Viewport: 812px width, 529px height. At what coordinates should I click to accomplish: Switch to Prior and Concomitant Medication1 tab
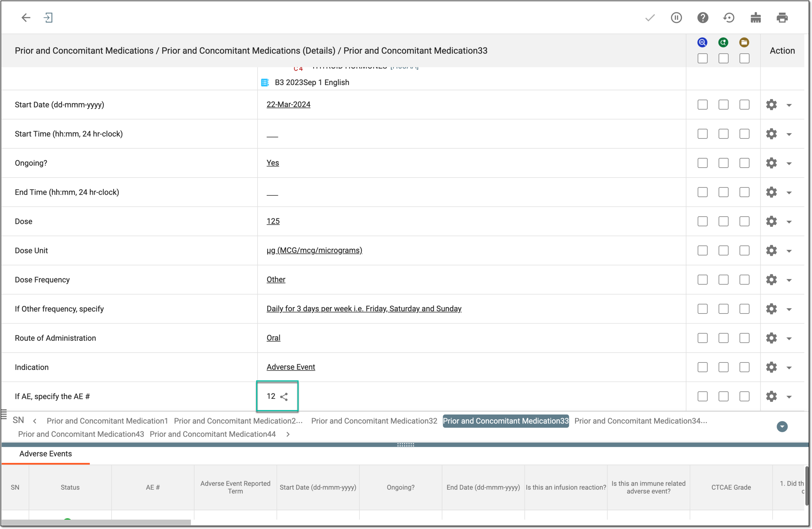(107, 421)
